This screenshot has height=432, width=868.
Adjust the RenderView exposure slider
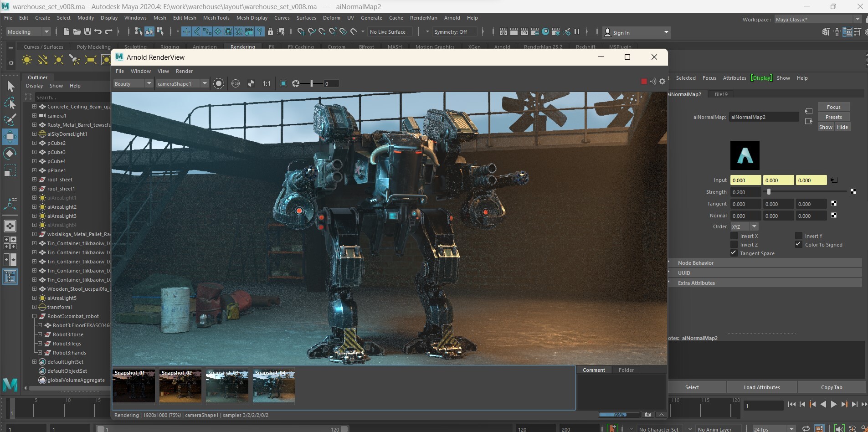pos(313,83)
